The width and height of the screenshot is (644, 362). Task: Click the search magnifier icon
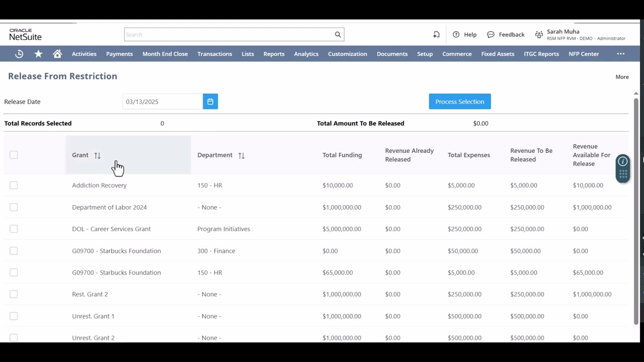[338, 35]
